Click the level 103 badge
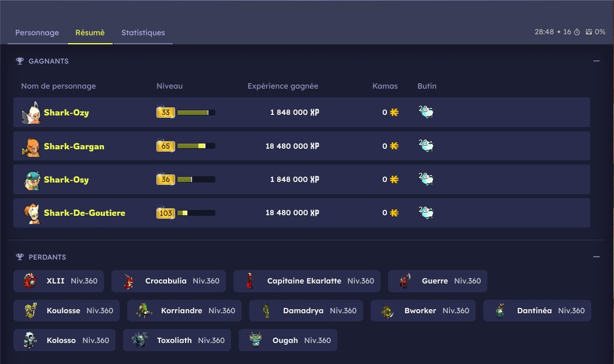 (166, 213)
